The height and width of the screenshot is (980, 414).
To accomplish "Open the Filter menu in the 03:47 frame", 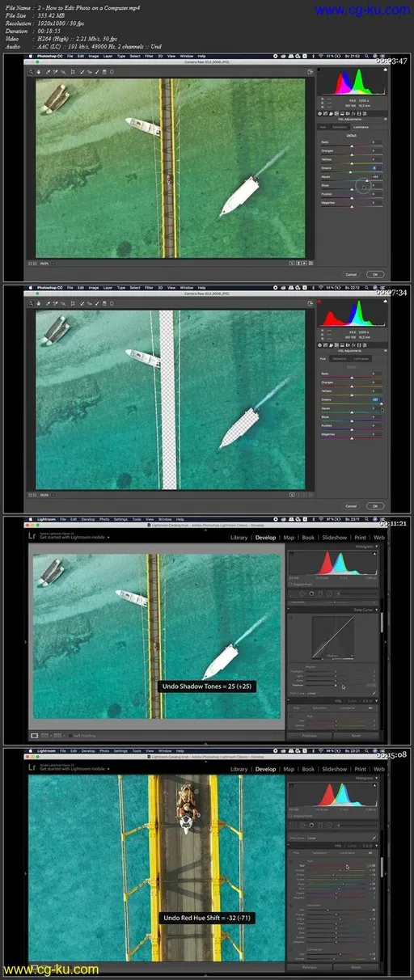I will point(149,56).
